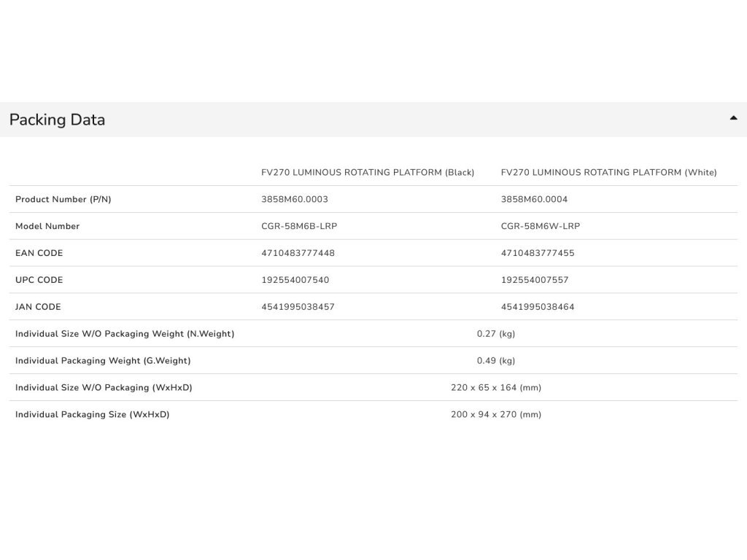The height and width of the screenshot is (560, 747).
Task: Click the Product Number (P/N) row label
Action: pyautogui.click(x=63, y=199)
